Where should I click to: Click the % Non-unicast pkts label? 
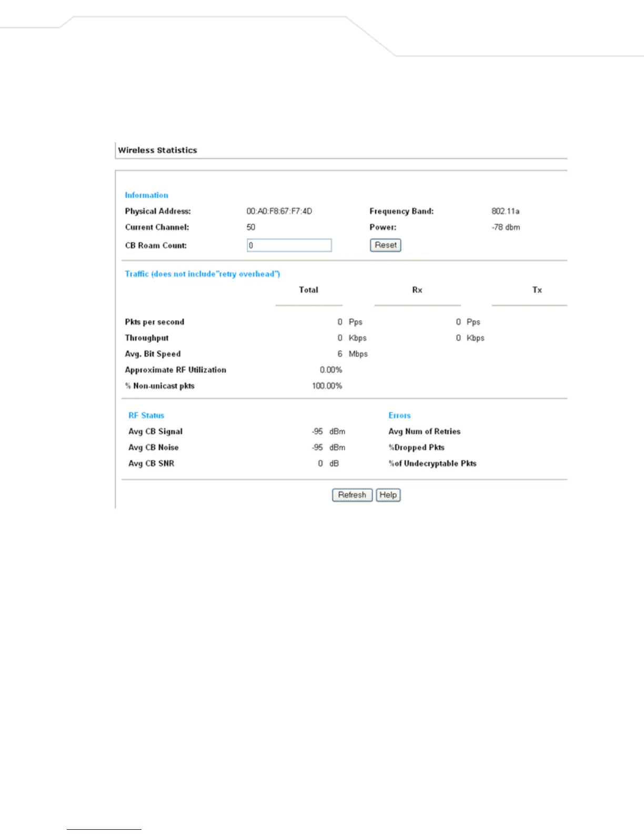click(x=160, y=386)
